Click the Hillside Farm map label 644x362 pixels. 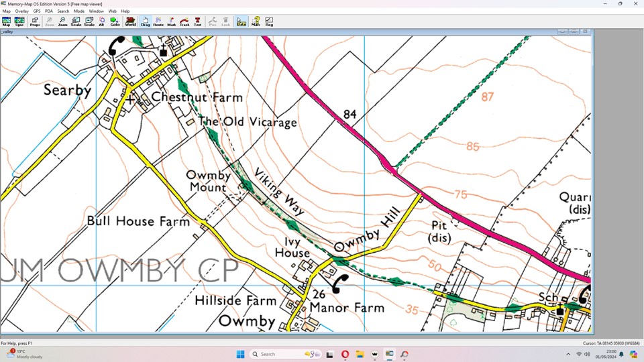tap(235, 300)
